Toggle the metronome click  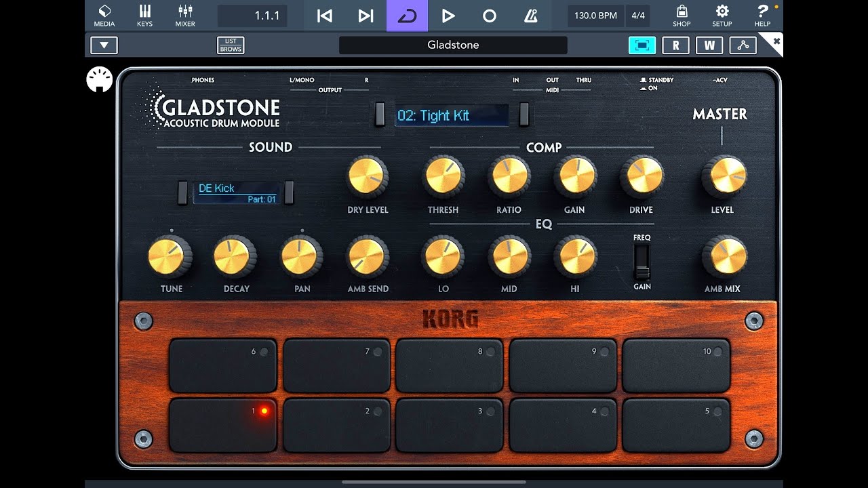coord(530,16)
